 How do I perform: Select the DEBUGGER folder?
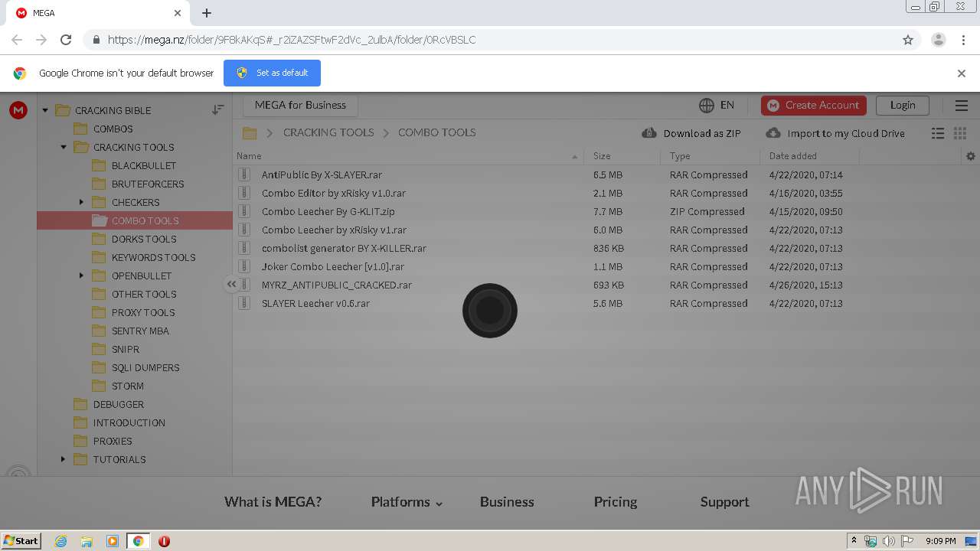[118, 404]
